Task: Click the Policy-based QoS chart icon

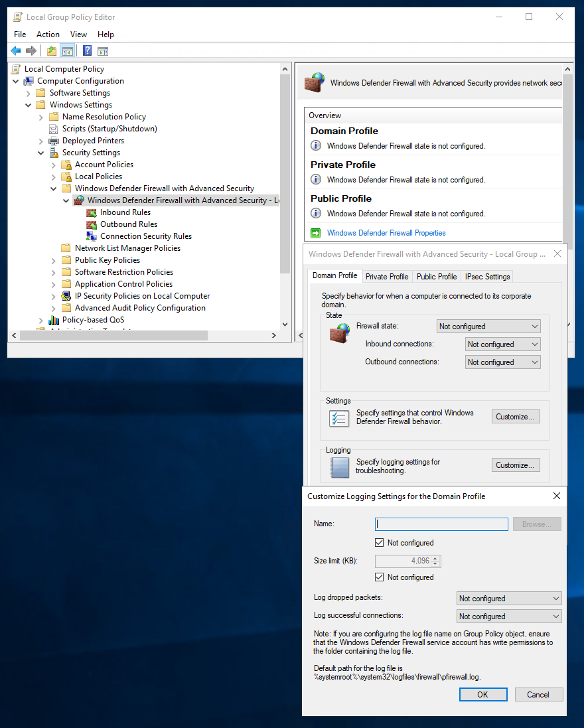Action: point(54,320)
